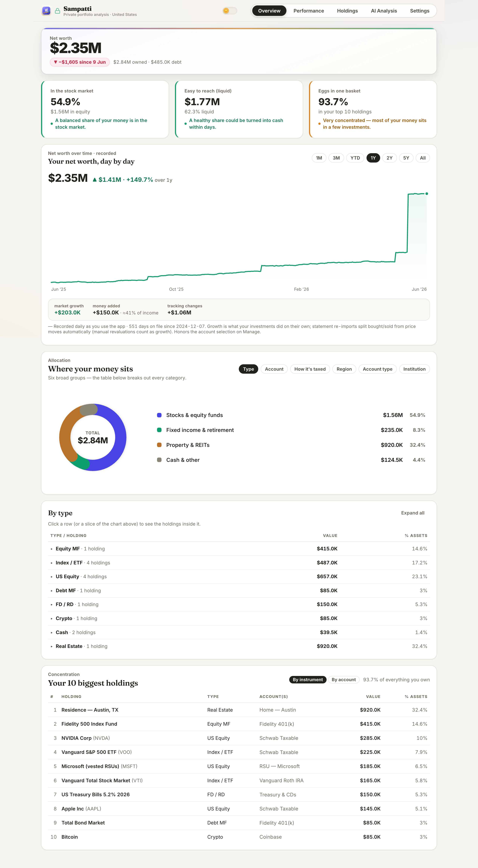Click the In the stock market 54.9% card

click(105, 109)
